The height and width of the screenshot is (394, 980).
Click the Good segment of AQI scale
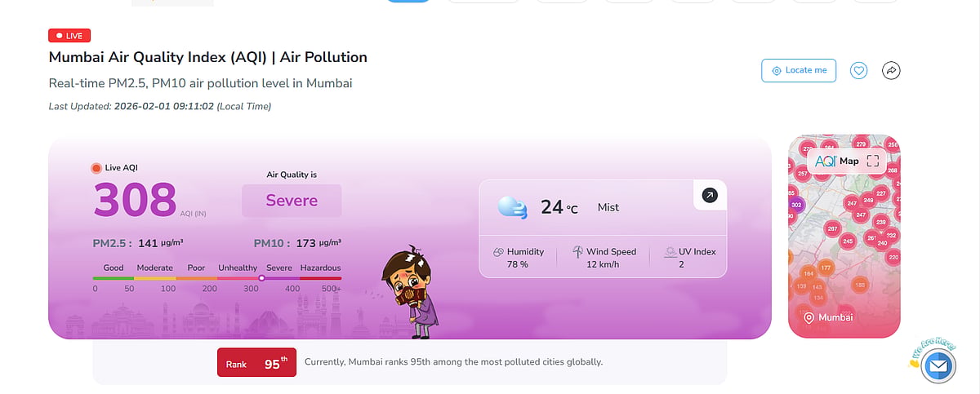pos(114,278)
